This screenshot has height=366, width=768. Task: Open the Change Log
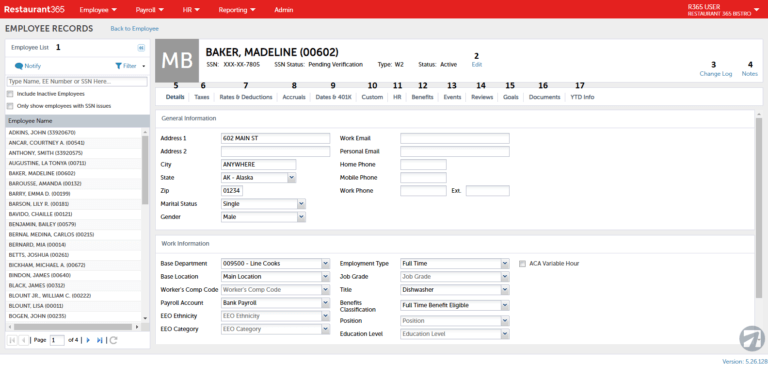pyautogui.click(x=716, y=73)
